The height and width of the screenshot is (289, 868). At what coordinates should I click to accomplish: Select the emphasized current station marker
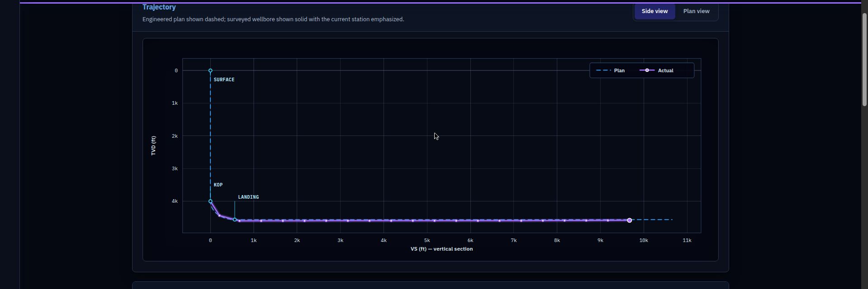[629, 220]
